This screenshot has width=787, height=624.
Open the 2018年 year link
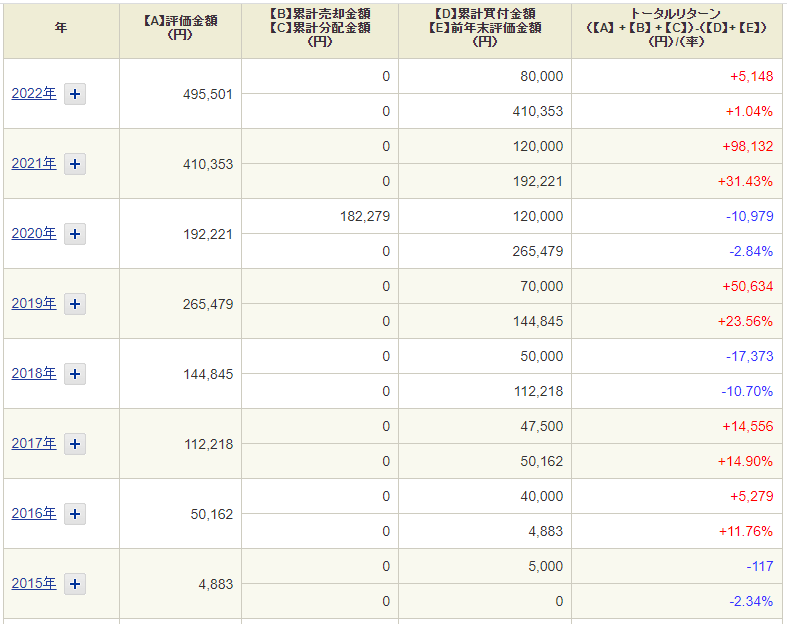pos(34,373)
